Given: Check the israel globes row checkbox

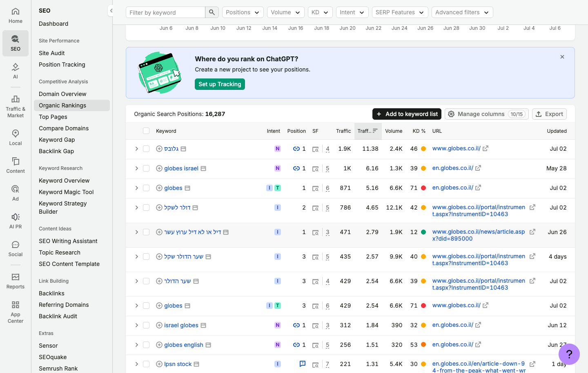Looking at the screenshot, I should click(146, 325).
